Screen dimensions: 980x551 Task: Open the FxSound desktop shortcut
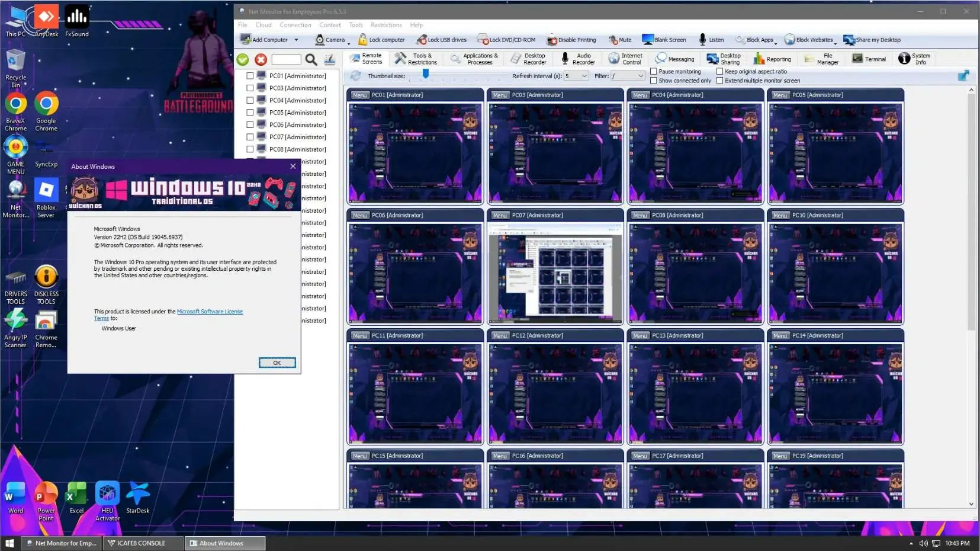click(x=77, y=21)
